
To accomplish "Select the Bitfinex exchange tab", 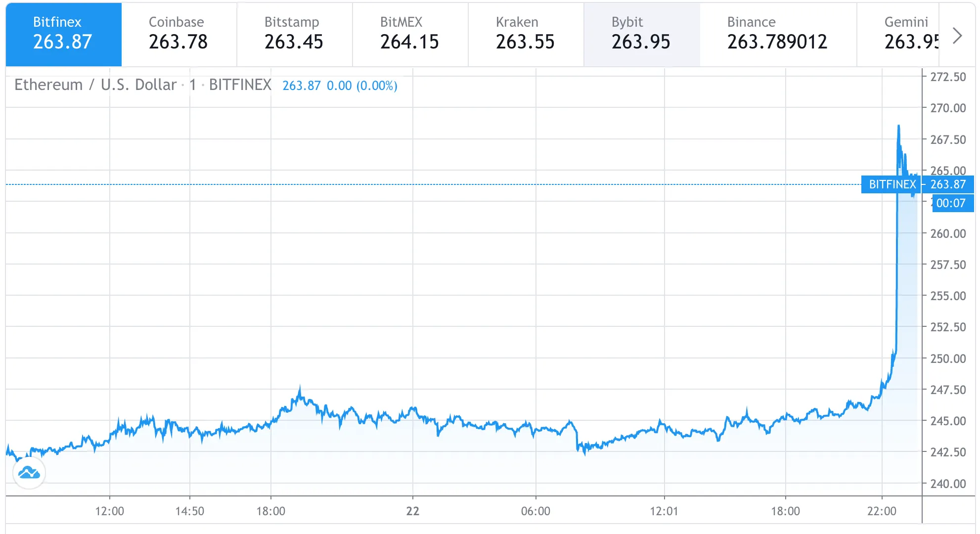I will pyautogui.click(x=63, y=34).
